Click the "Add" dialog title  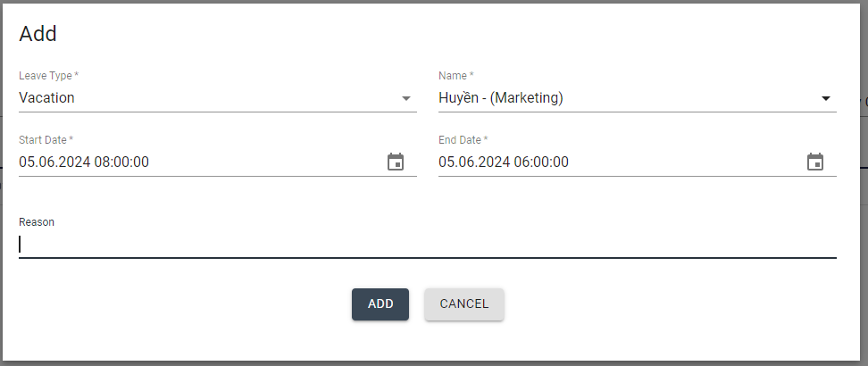[x=38, y=34]
